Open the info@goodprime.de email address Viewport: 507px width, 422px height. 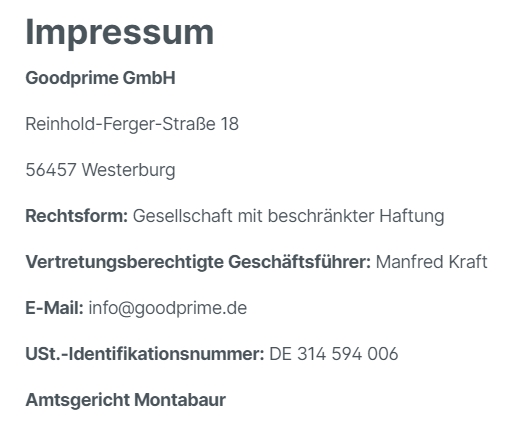pyautogui.click(x=168, y=308)
